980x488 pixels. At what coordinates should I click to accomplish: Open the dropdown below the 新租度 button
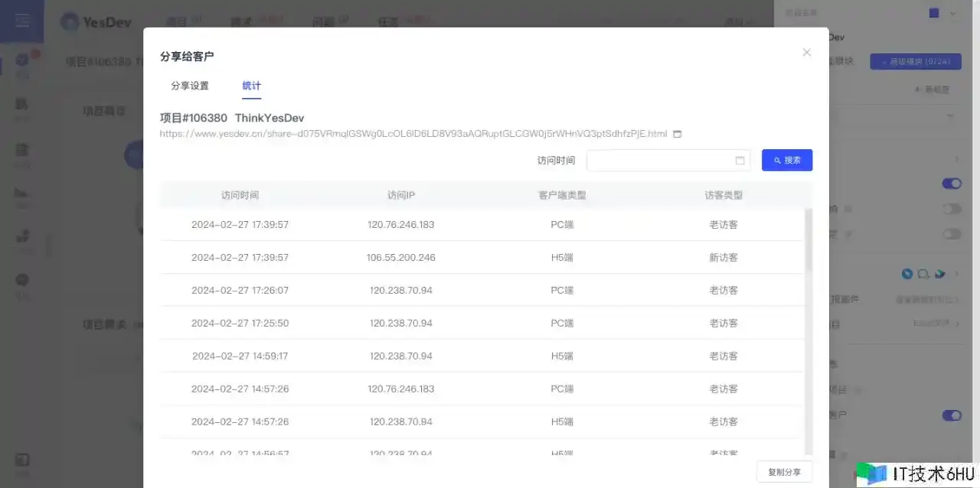point(950,116)
